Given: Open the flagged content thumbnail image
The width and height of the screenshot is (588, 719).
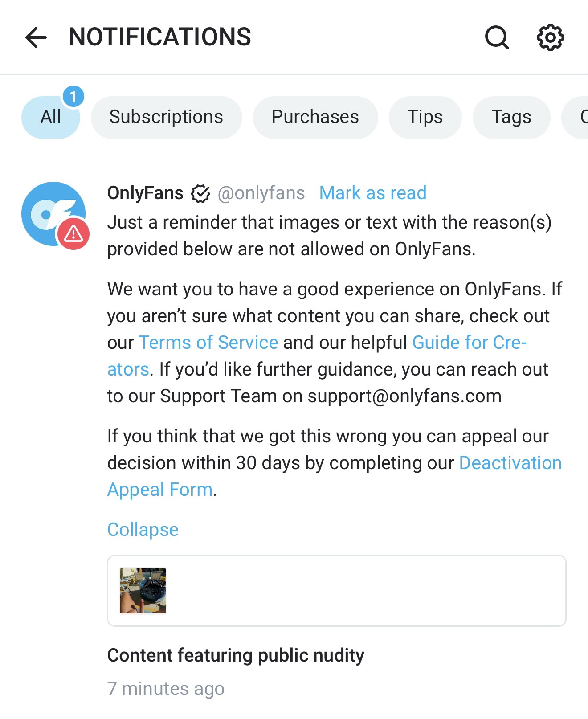Looking at the screenshot, I should (x=143, y=591).
